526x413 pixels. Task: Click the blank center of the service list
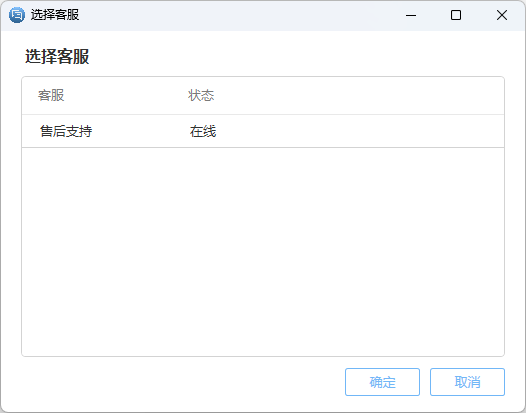pyautogui.click(x=263, y=252)
